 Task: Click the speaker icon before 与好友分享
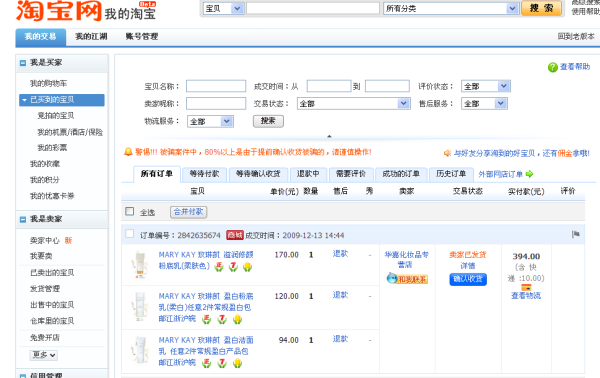pyautogui.click(x=447, y=153)
